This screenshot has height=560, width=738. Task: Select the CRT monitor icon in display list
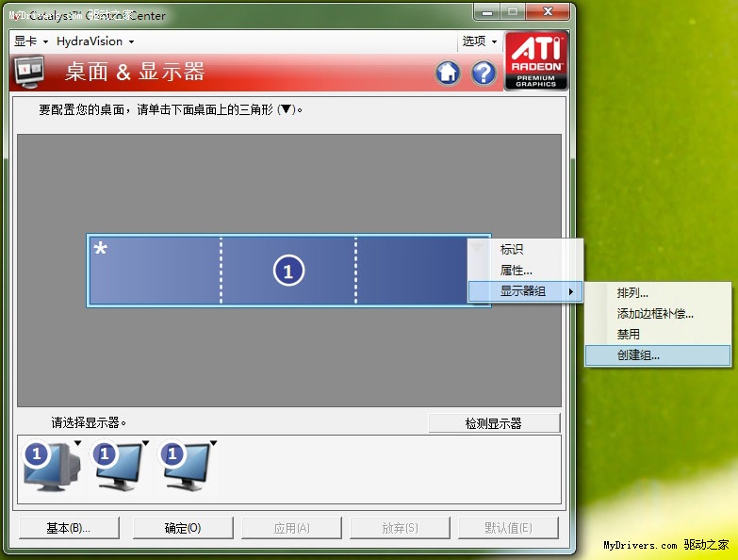coord(51,466)
